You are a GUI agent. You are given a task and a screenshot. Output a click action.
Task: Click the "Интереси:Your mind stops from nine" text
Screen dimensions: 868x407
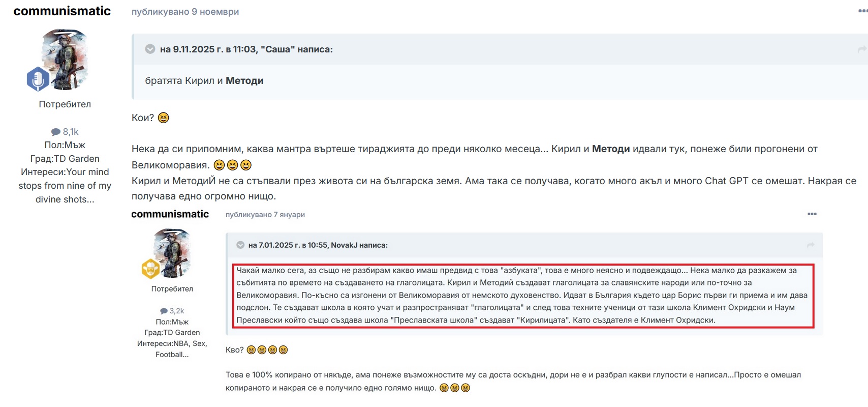tap(65, 186)
